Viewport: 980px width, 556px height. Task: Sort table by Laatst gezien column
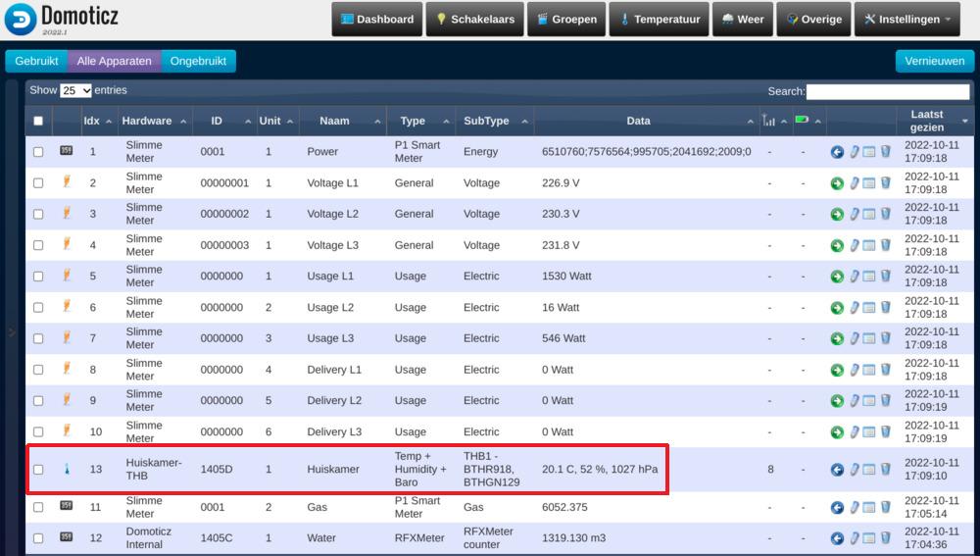point(934,121)
